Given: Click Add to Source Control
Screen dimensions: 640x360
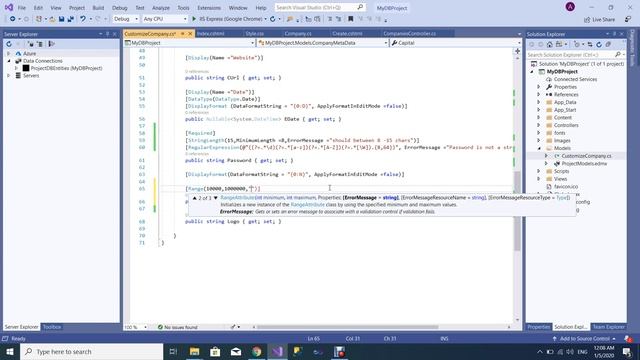Looking at the screenshot, I should [x=584, y=338].
